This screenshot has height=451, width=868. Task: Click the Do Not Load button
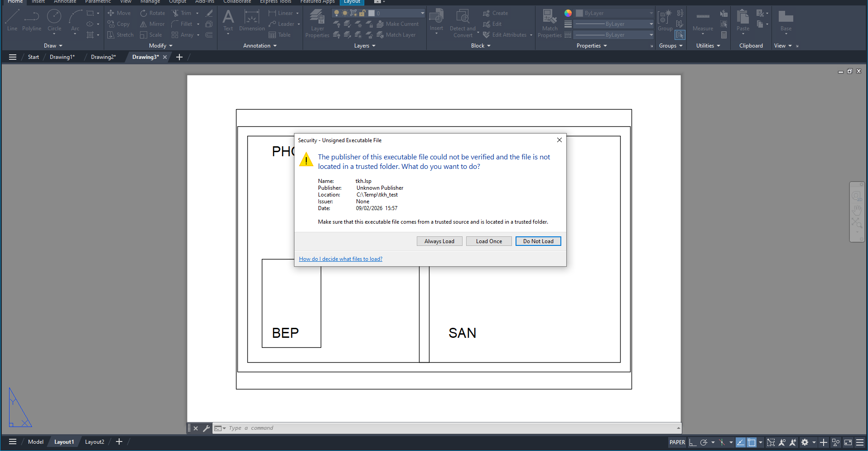[538, 241]
